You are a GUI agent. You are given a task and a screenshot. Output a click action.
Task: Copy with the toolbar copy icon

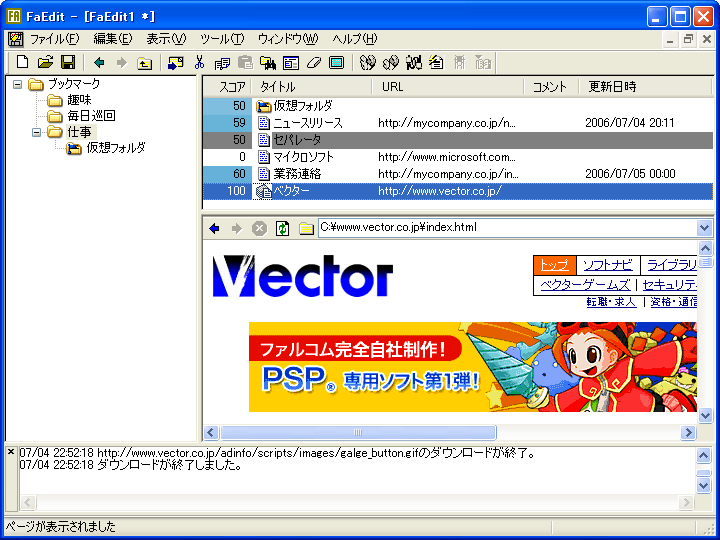tap(222, 62)
